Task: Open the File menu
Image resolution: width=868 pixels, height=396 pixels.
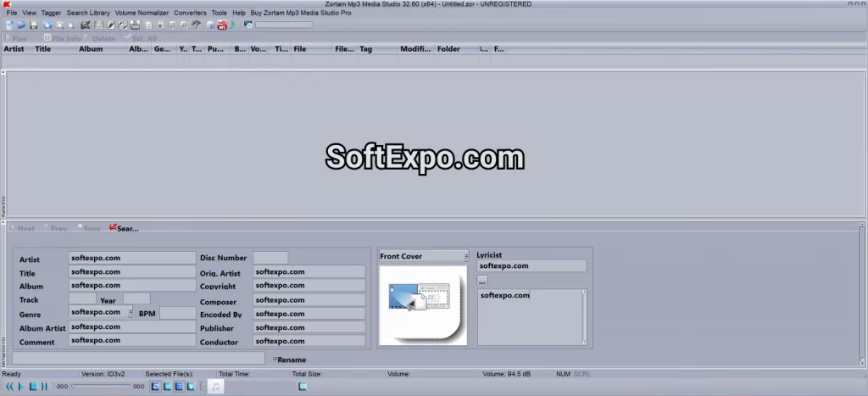Action: coord(12,13)
